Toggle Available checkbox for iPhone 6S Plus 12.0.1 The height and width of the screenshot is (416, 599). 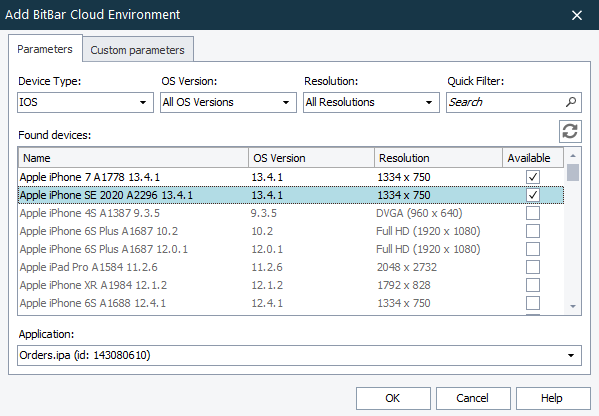tap(533, 249)
